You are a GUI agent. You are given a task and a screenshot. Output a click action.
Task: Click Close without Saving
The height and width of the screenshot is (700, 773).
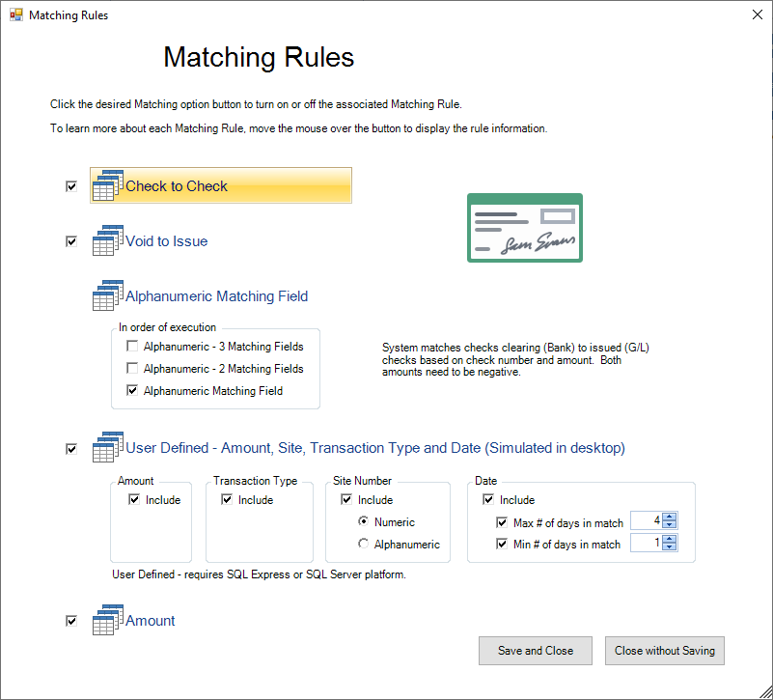coord(665,651)
